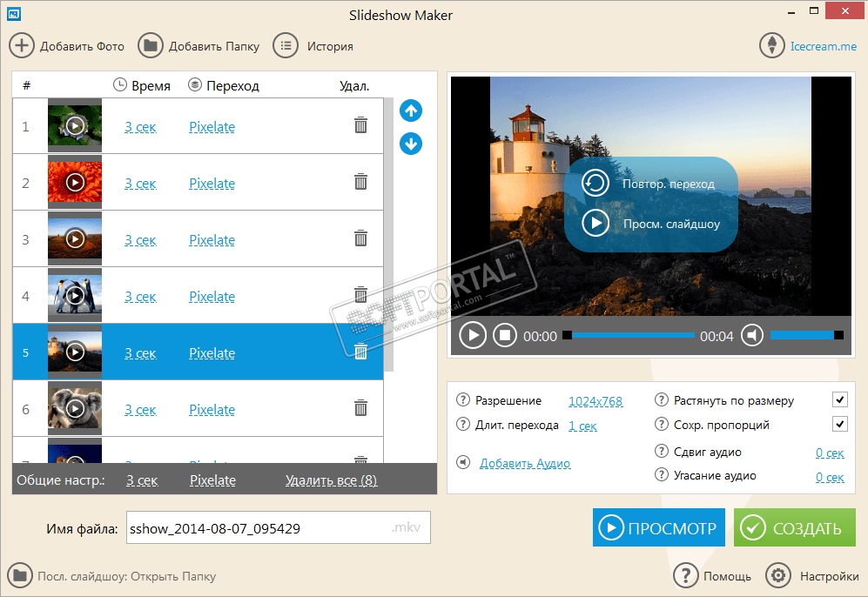Select slide 1 flower thumbnail
The height and width of the screenshot is (597, 868).
coord(75,125)
